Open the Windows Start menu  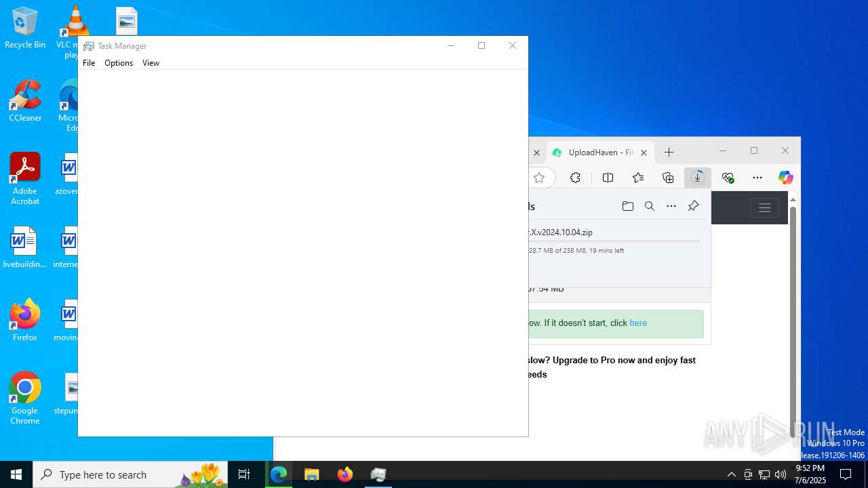click(x=16, y=474)
